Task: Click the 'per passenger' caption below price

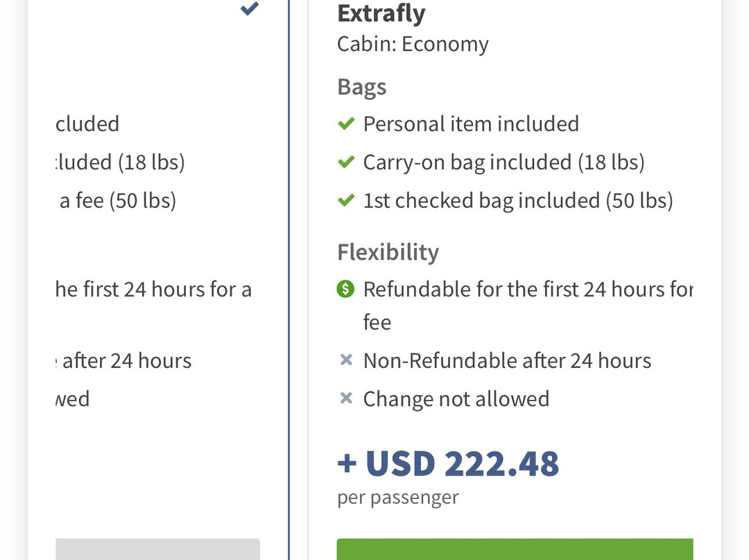Action: [397, 498]
